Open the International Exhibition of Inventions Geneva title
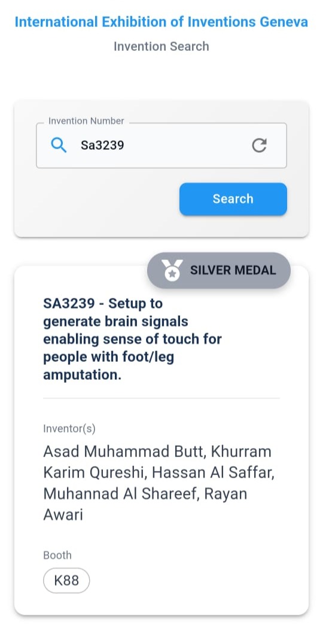This screenshot has width=323, height=644. 161,22
